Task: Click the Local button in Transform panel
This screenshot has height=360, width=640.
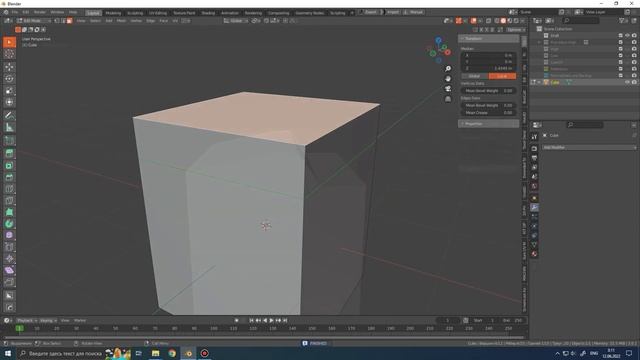Action: click(x=502, y=76)
